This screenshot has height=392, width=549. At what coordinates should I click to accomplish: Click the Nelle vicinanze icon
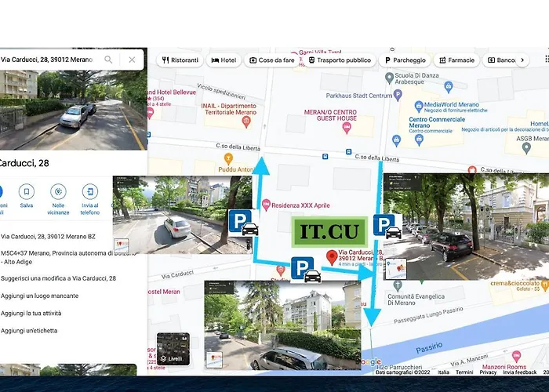[58, 192]
